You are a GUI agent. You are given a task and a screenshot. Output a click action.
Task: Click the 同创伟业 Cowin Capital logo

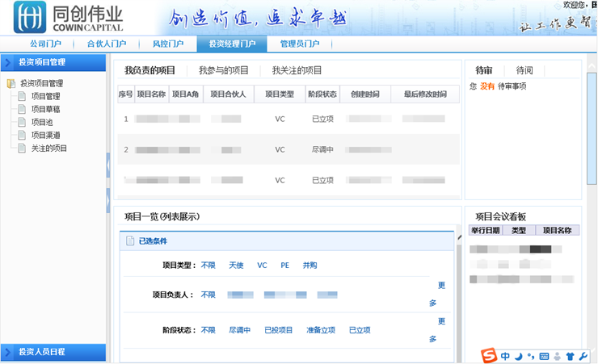[x=69, y=18]
